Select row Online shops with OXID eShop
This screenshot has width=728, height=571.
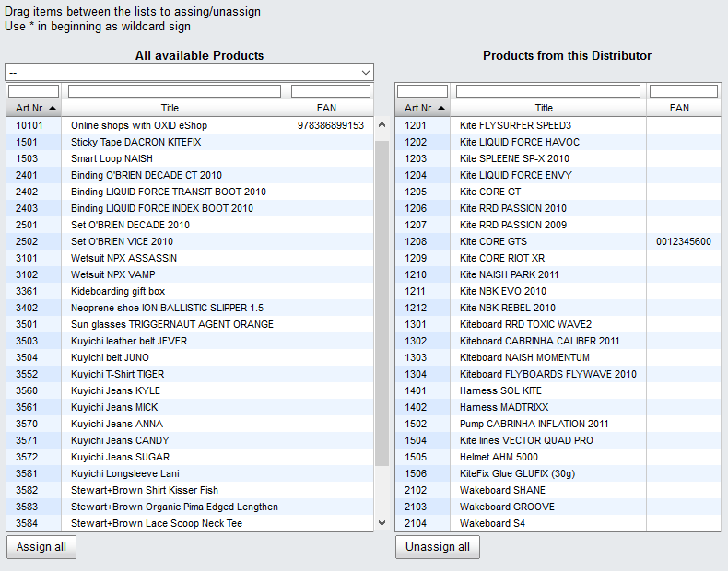point(190,125)
